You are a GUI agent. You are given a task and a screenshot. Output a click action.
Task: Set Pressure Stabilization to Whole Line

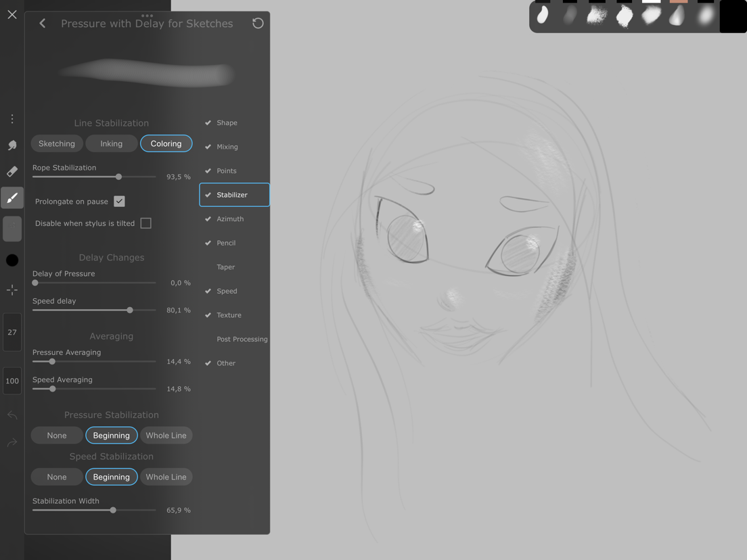pyautogui.click(x=166, y=435)
